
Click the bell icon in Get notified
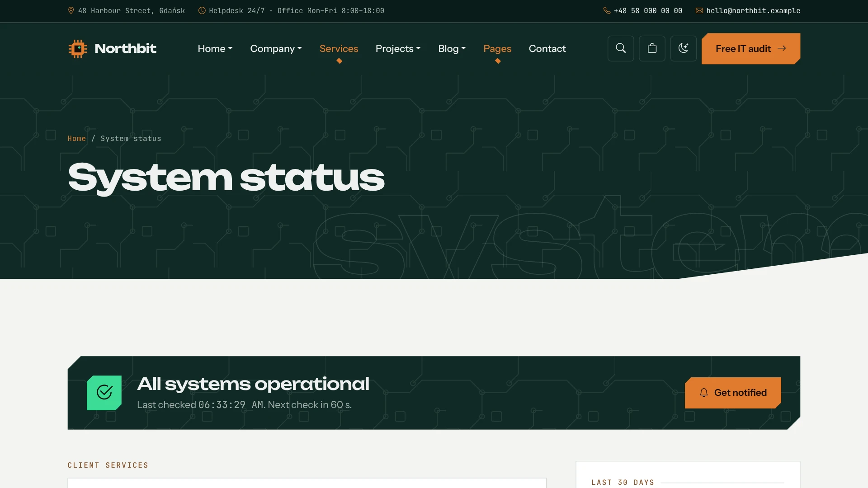coord(704,393)
